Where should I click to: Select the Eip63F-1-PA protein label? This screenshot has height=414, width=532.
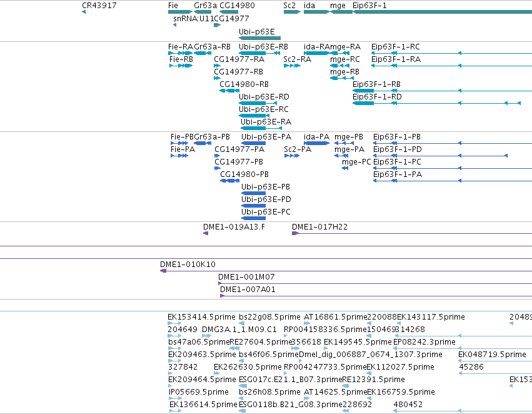point(398,174)
